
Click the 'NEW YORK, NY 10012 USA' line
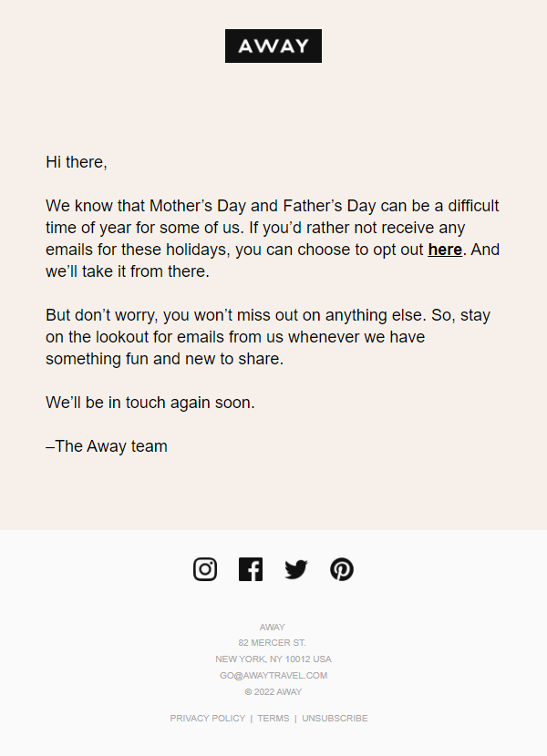coord(273,659)
